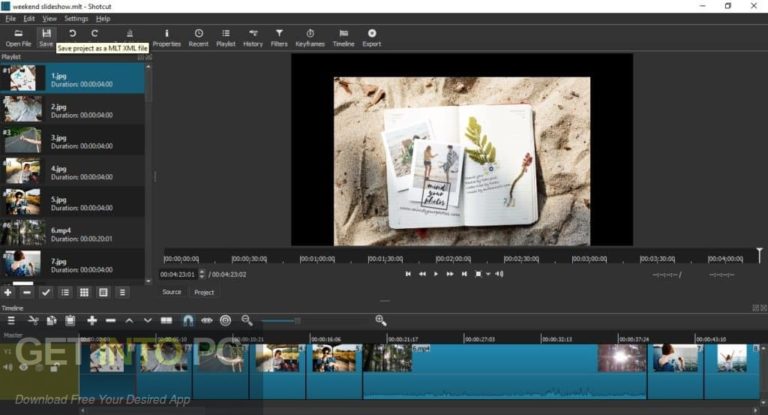Overwrite clip with the down chevron icon
This screenshot has width=768, height=415.
(147, 320)
